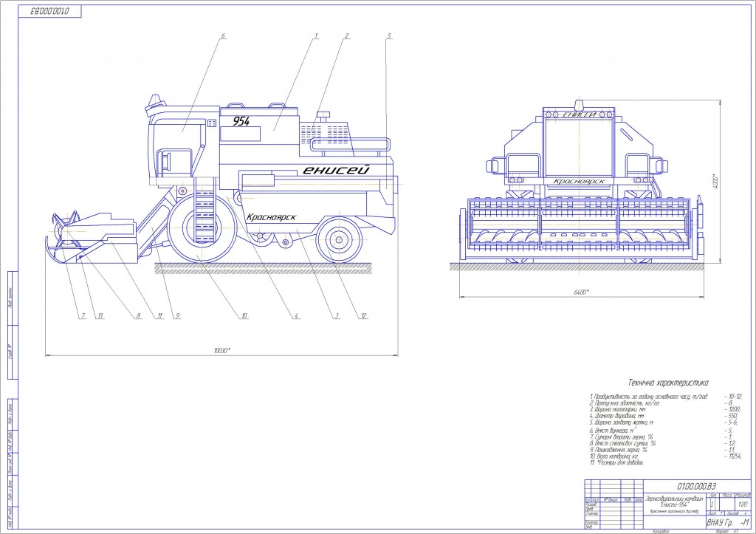
Task: Click spec line "6. Вміст бункера, м³"
Action: tap(612, 431)
